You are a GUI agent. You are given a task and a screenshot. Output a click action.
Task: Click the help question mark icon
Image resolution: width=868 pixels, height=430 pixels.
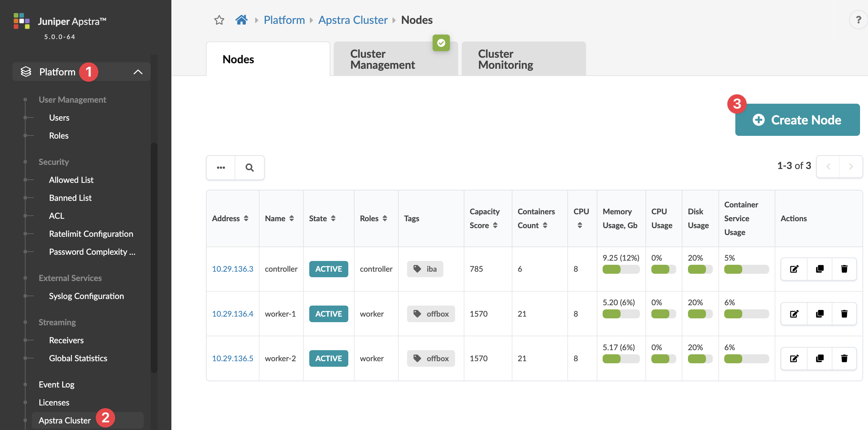point(858,20)
